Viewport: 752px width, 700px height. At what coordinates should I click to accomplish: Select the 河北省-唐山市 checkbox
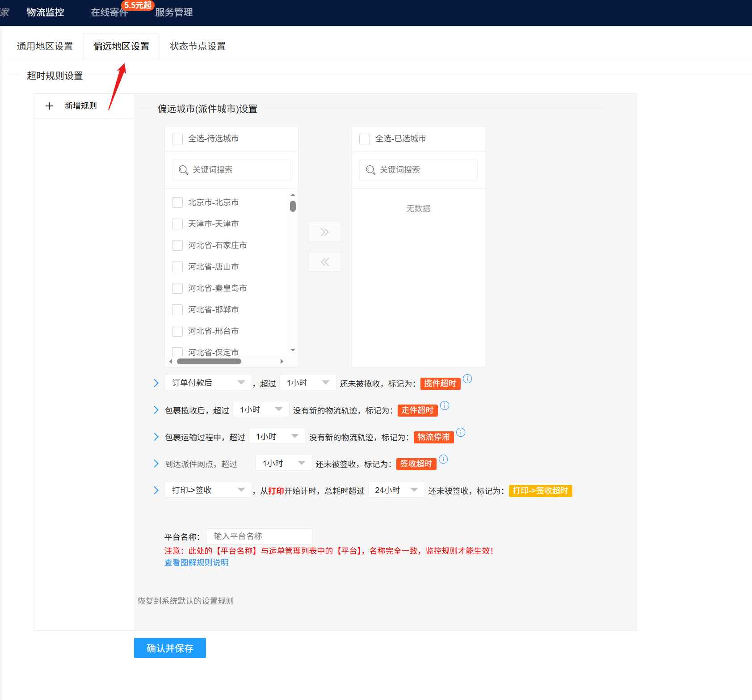(177, 267)
